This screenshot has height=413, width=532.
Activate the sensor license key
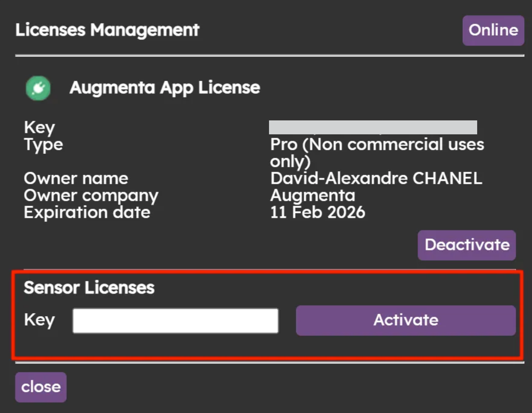pos(406,320)
